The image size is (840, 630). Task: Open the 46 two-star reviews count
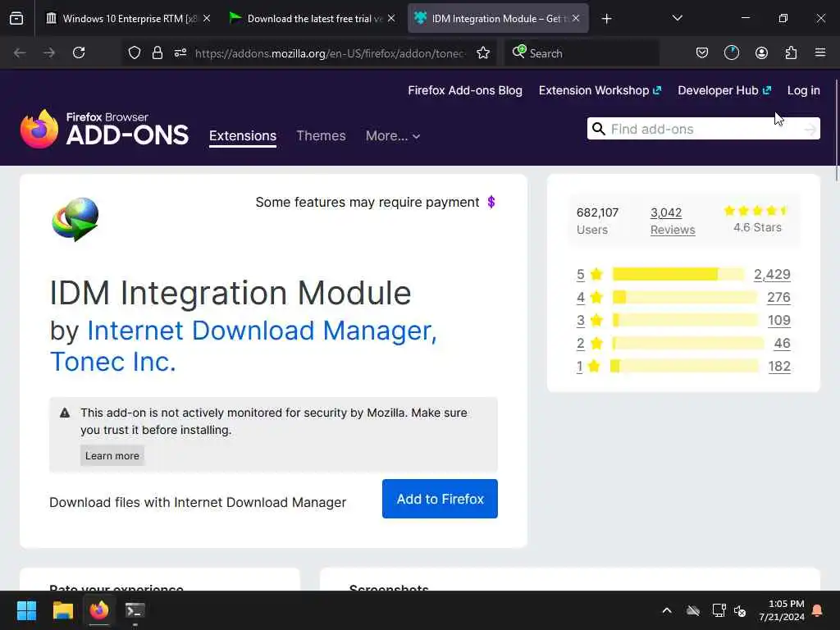click(x=782, y=344)
